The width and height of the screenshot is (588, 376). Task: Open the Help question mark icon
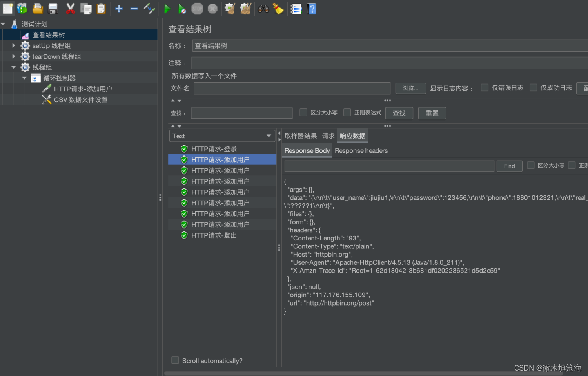point(312,9)
